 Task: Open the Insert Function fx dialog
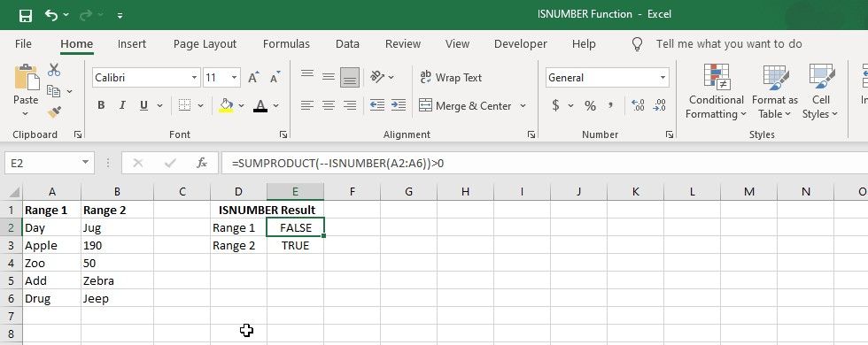click(x=202, y=163)
